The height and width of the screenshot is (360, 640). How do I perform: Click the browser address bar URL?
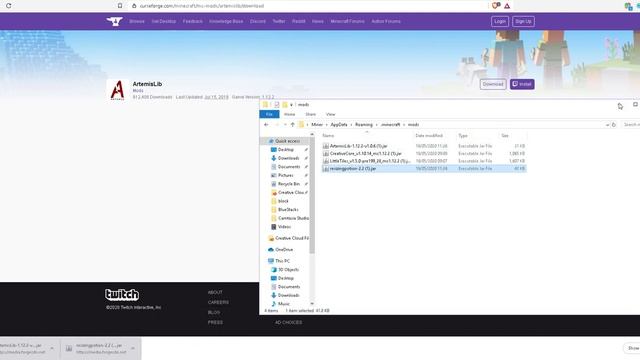(202, 6)
